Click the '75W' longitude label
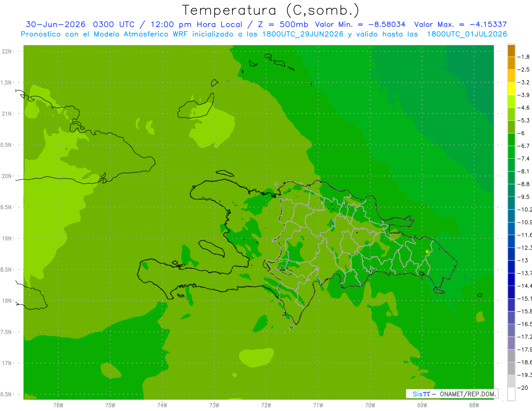Image resolution: width=532 pixels, height=411 pixels. coord(110,405)
